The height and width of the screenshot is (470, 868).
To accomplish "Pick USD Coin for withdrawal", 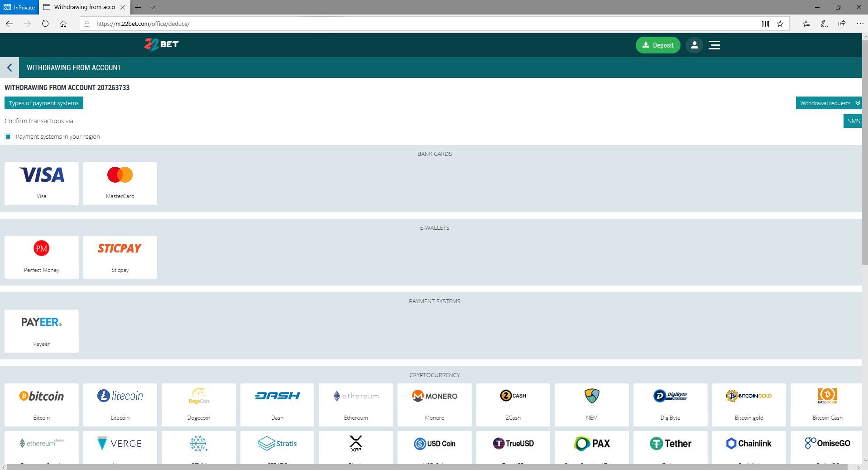I will coord(434,447).
